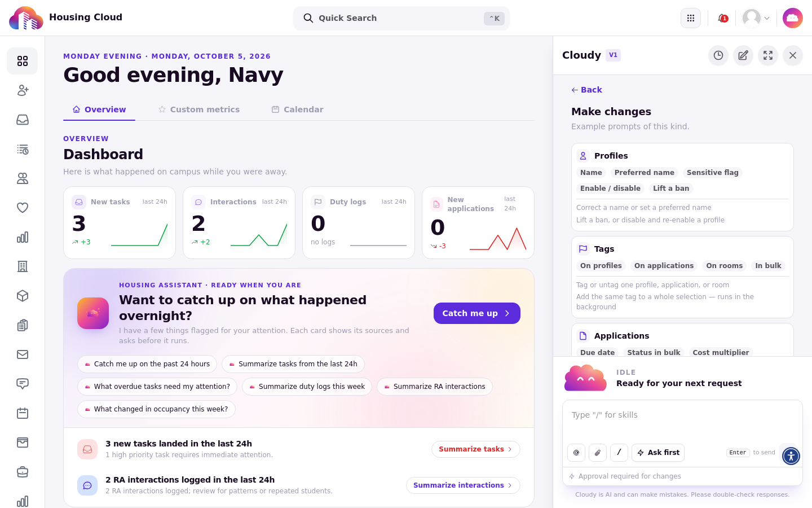
Task: Open Cloudy history clock icon
Action: click(718, 55)
